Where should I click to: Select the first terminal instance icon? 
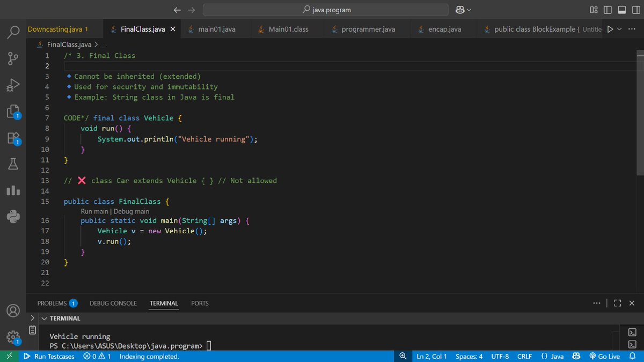click(632, 333)
